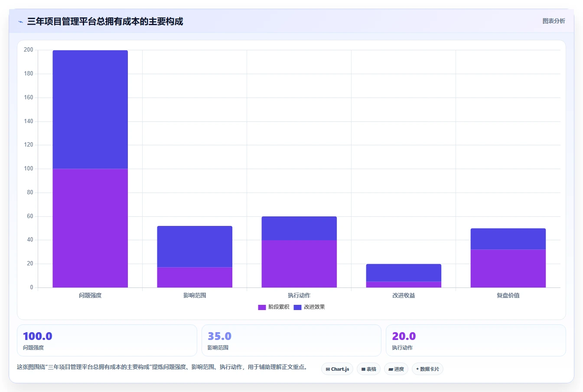Click the purple 阶段累积 legend color box
583x392 pixels.
pos(262,307)
